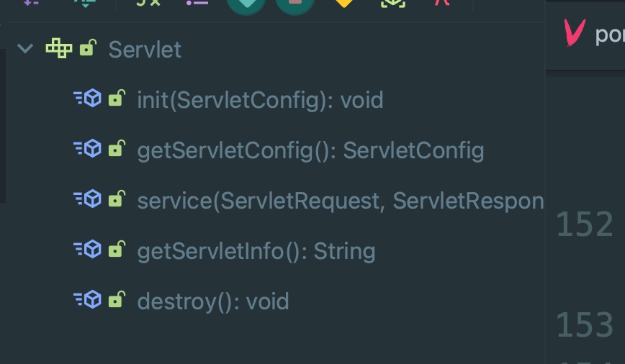Image resolution: width=625 pixels, height=364 pixels.
Task: Jump to getServletInfo(): String
Action: pos(256,251)
